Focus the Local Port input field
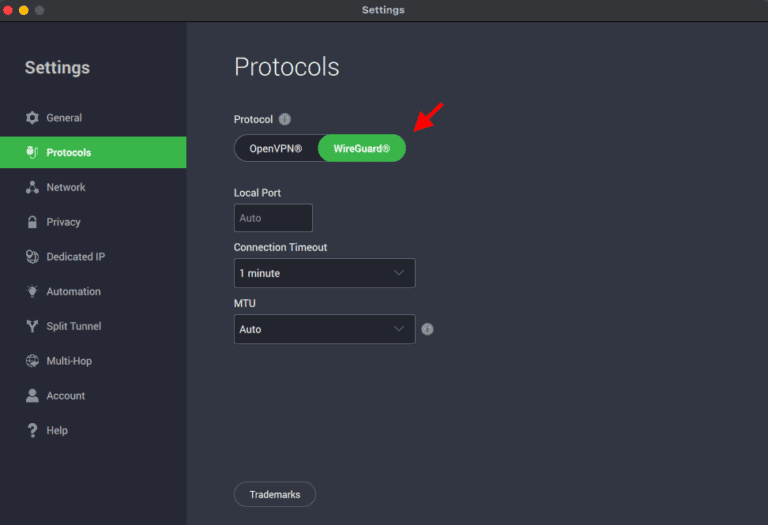This screenshot has width=768, height=525. pos(273,218)
